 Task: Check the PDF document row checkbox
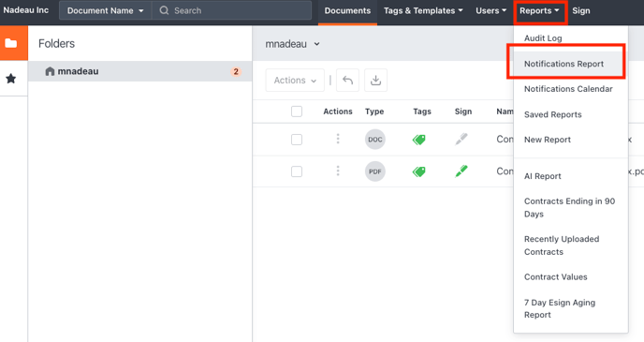pos(297,171)
